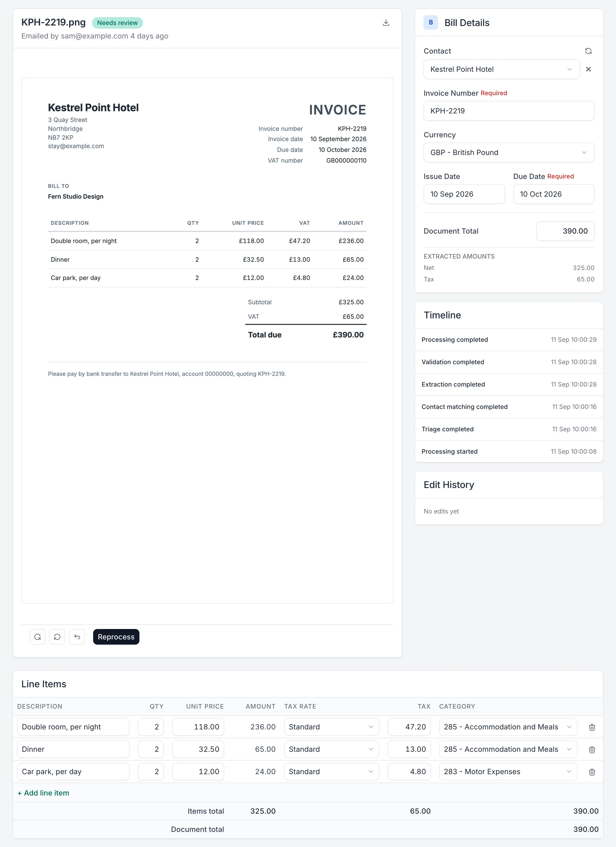Open the 283 - Motor Expenses category dropdown
Image resolution: width=616 pixels, height=847 pixels.
[x=508, y=772]
